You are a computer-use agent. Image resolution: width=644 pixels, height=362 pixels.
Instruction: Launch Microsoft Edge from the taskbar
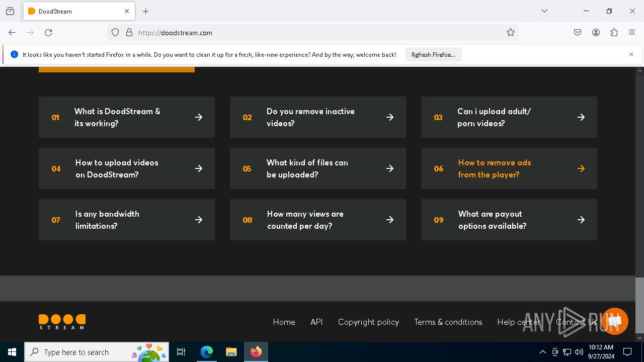(x=207, y=352)
